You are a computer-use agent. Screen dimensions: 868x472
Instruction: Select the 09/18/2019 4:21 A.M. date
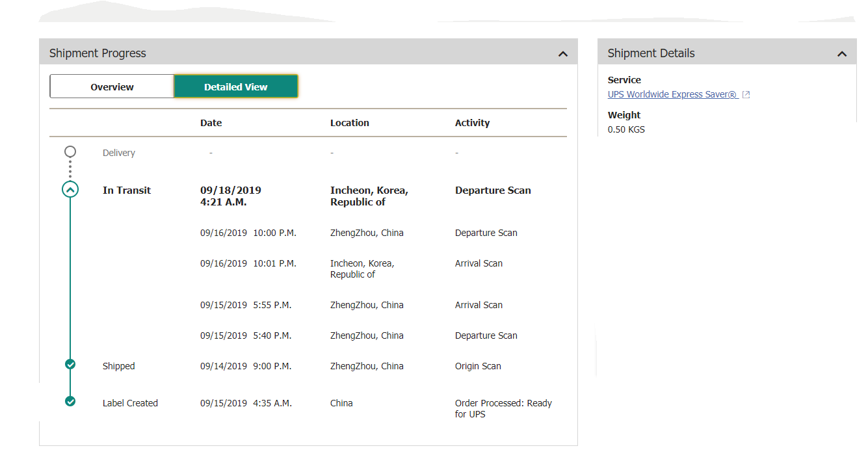pos(231,196)
